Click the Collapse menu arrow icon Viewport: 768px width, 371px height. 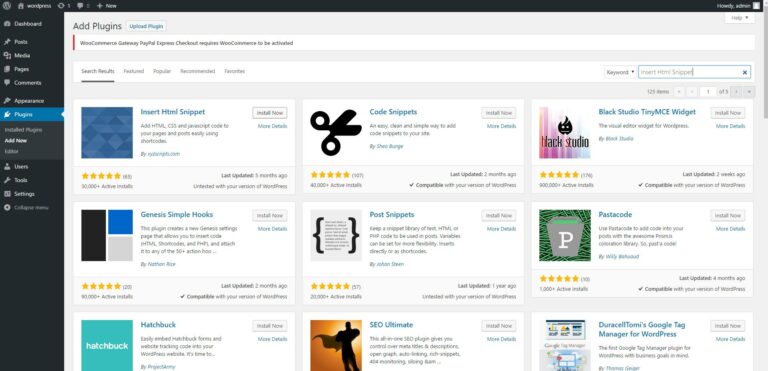[x=7, y=208]
